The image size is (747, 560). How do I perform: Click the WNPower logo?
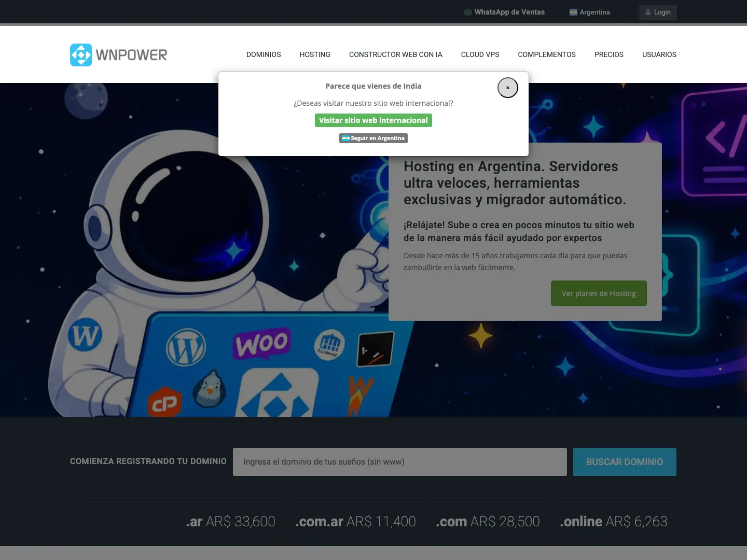pyautogui.click(x=119, y=55)
